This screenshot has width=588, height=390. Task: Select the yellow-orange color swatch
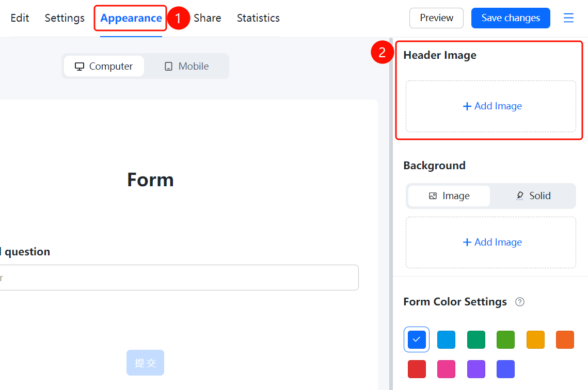535,340
